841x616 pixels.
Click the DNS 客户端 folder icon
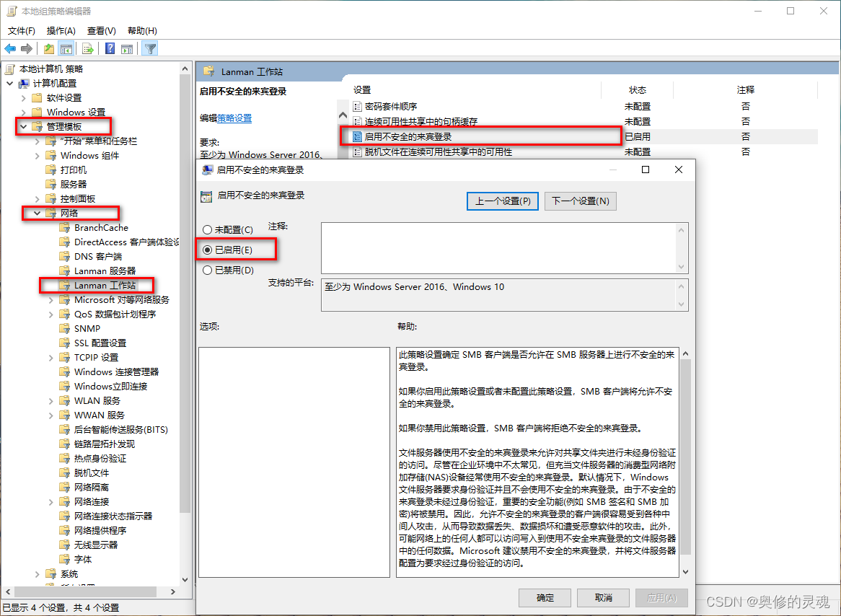[64, 257]
